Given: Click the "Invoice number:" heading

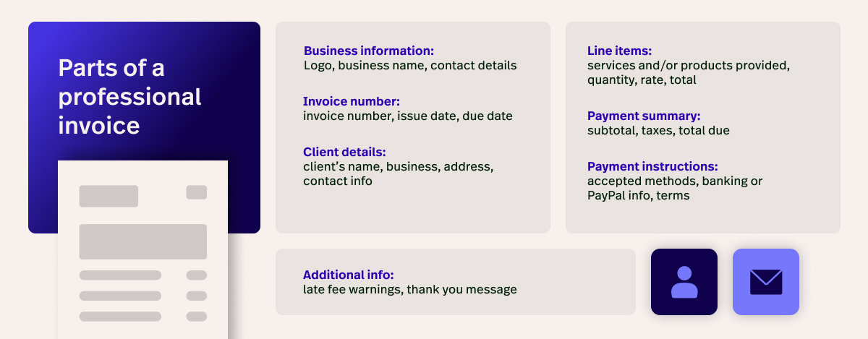Looking at the screenshot, I should tap(351, 102).
